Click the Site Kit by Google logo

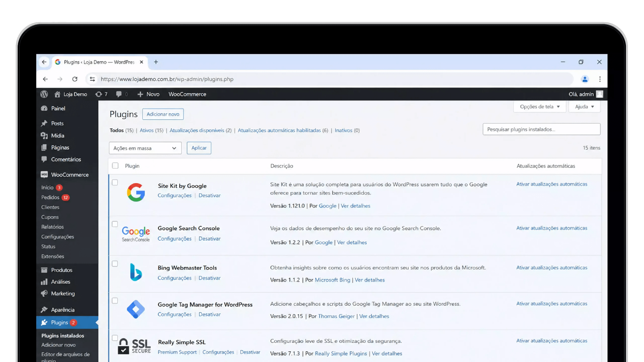click(136, 192)
